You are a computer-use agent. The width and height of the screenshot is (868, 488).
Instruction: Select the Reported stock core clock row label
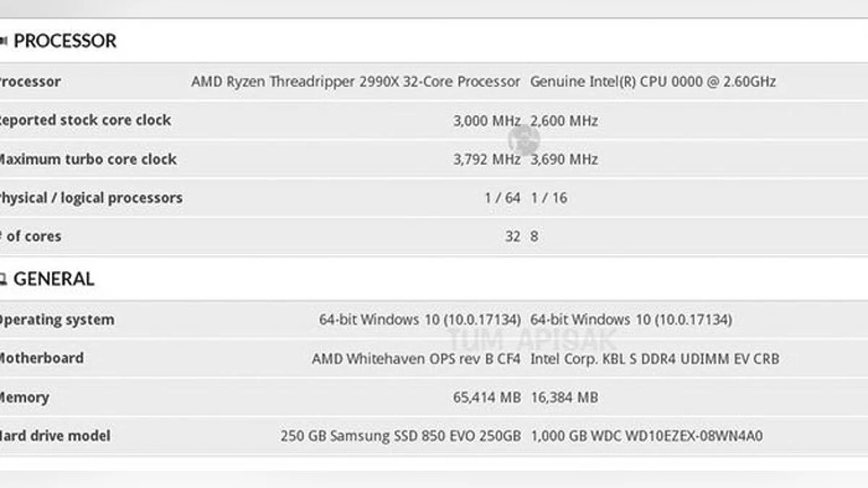pyautogui.click(x=84, y=121)
